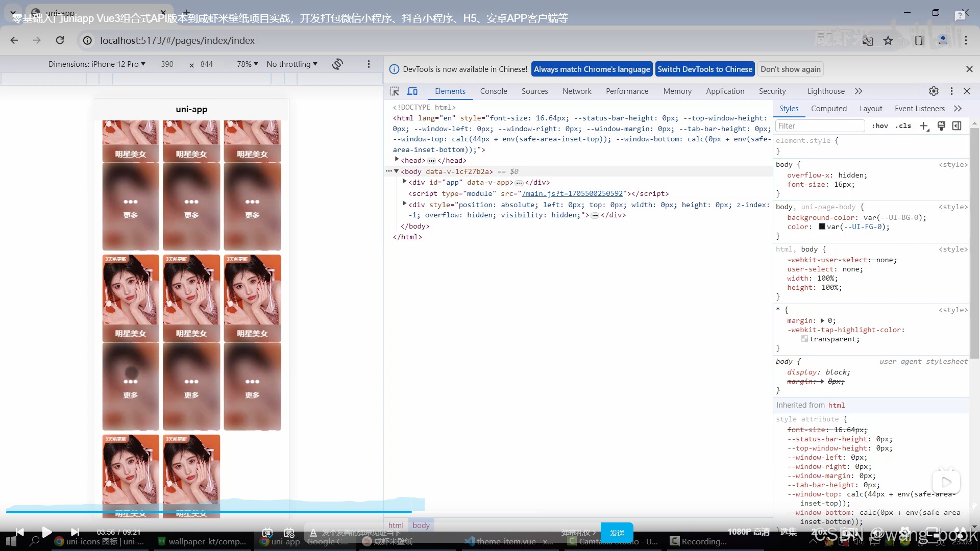The width and height of the screenshot is (980, 551).
Task: Collapse the body element node
Action: (x=397, y=171)
